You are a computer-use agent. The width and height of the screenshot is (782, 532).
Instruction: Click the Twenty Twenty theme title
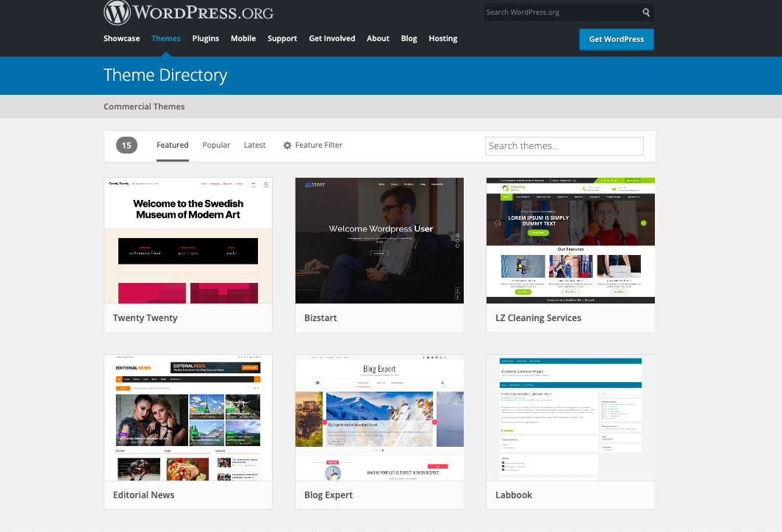(145, 318)
